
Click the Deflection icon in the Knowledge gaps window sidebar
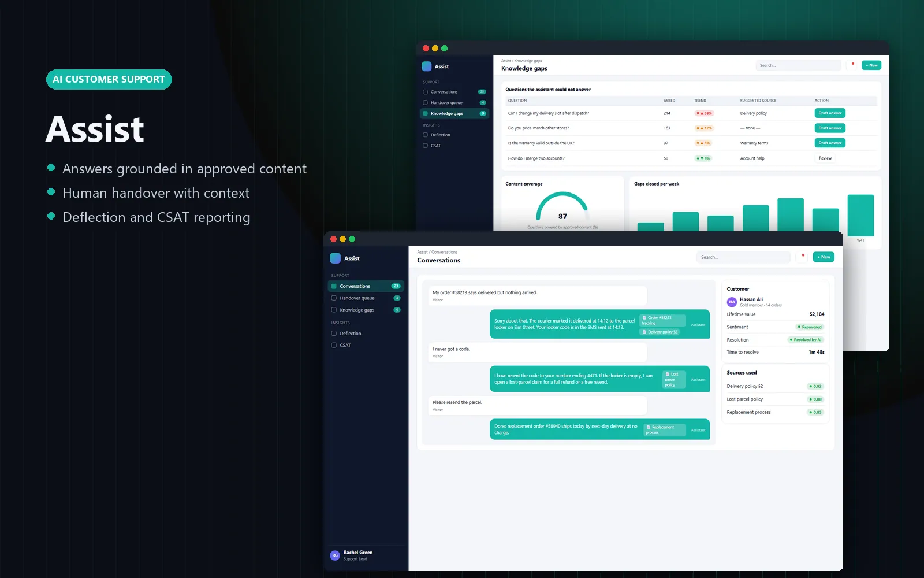point(426,135)
